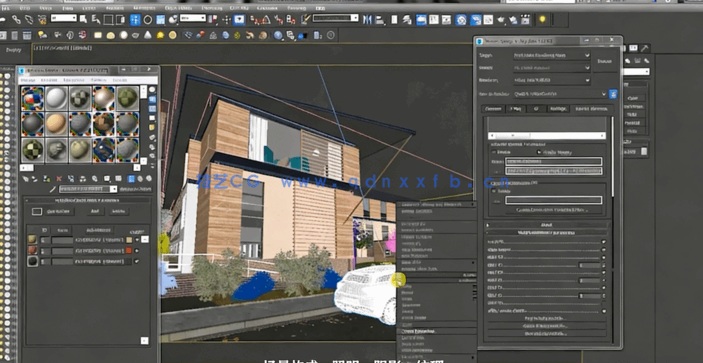This screenshot has height=363, width=703.
Task: Expand the collapsed rollout in Render Setup
Action: (x=547, y=225)
